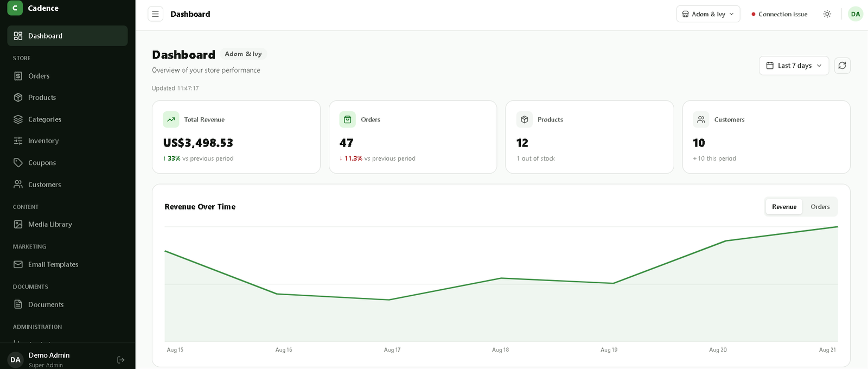Switch chart to Revenue tab
The height and width of the screenshot is (369, 868).
tap(784, 207)
